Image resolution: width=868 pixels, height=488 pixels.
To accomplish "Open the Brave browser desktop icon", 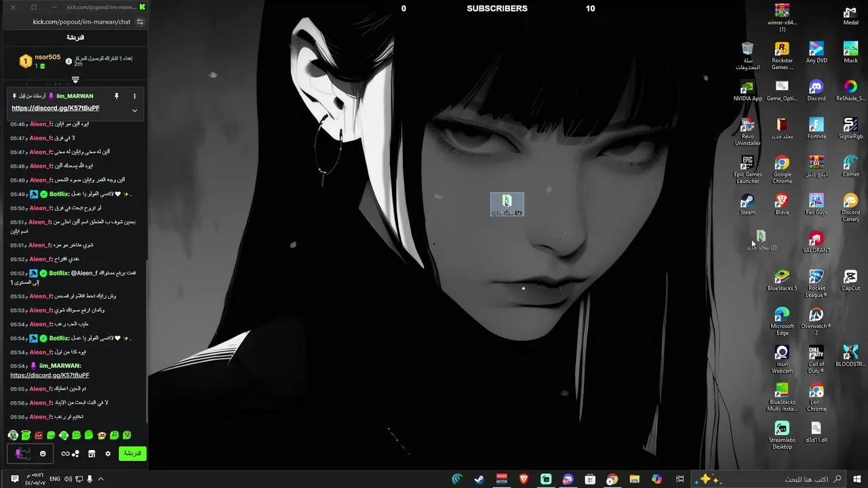I will click(x=782, y=205).
